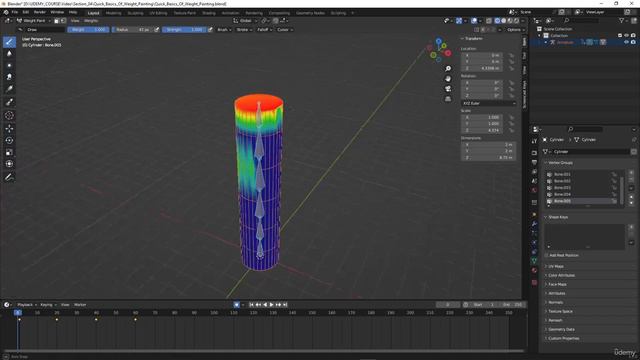Open Object Data properties green triangle tab

point(534,260)
